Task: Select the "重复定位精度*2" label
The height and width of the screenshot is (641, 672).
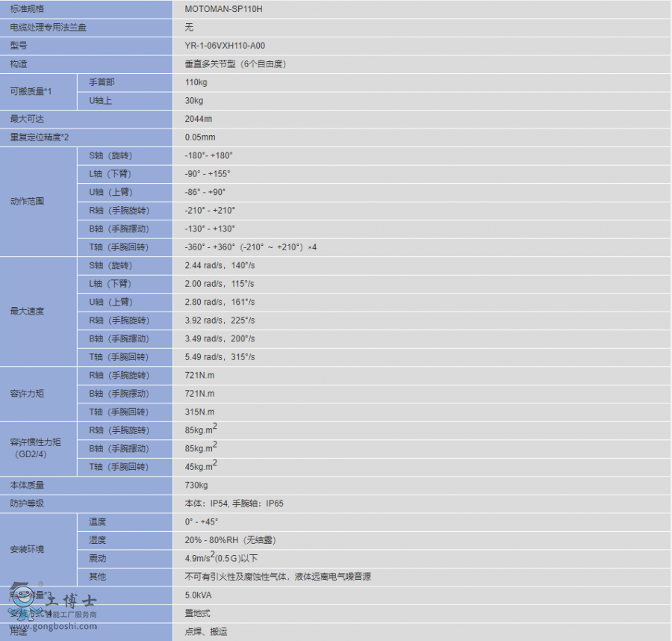Action: pos(40,137)
